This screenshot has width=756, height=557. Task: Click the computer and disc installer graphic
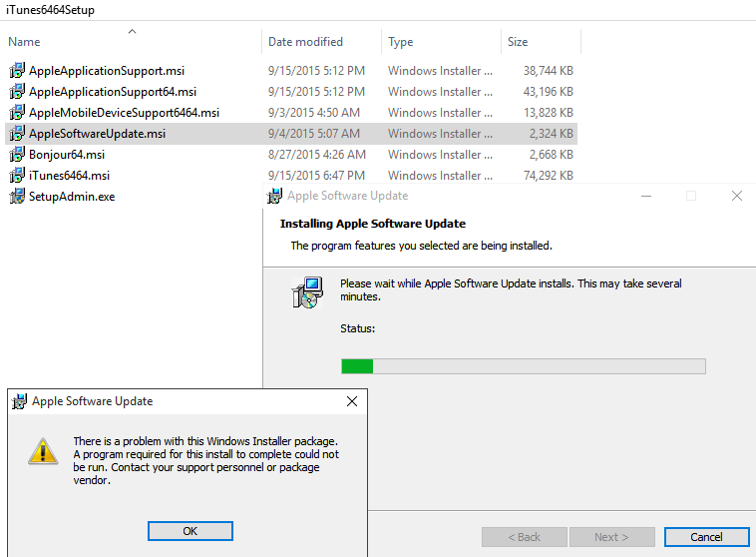(307, 292)
